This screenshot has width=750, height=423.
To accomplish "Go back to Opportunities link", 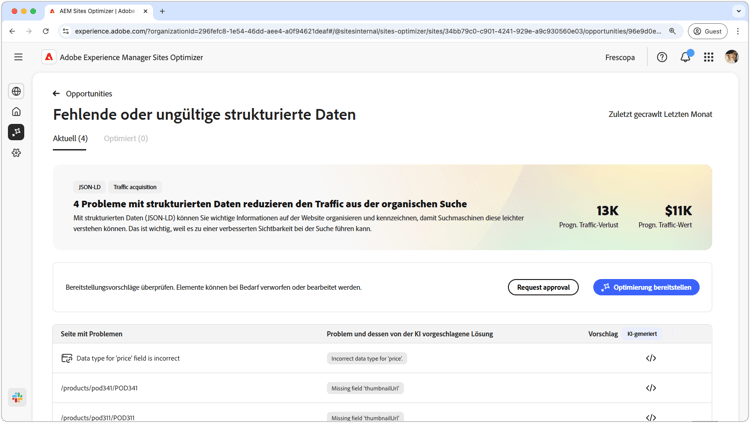I will [x=89, y=94].
